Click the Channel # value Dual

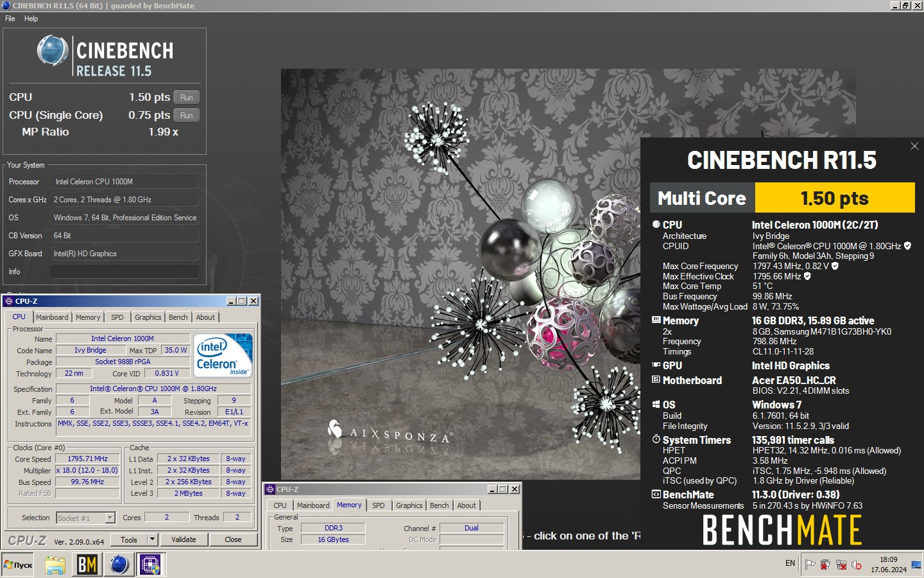[x=471, y=528]
